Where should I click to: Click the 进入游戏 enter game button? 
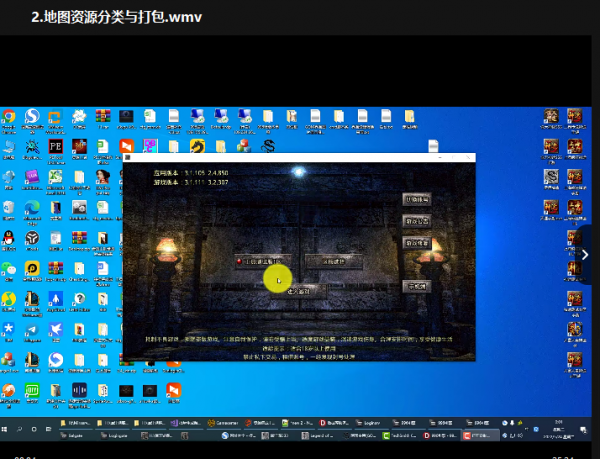(x=298, y=291)
